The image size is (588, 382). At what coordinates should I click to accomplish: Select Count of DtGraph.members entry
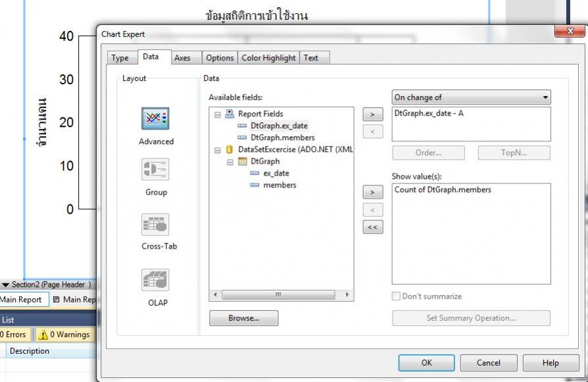(x=443, y=190)
